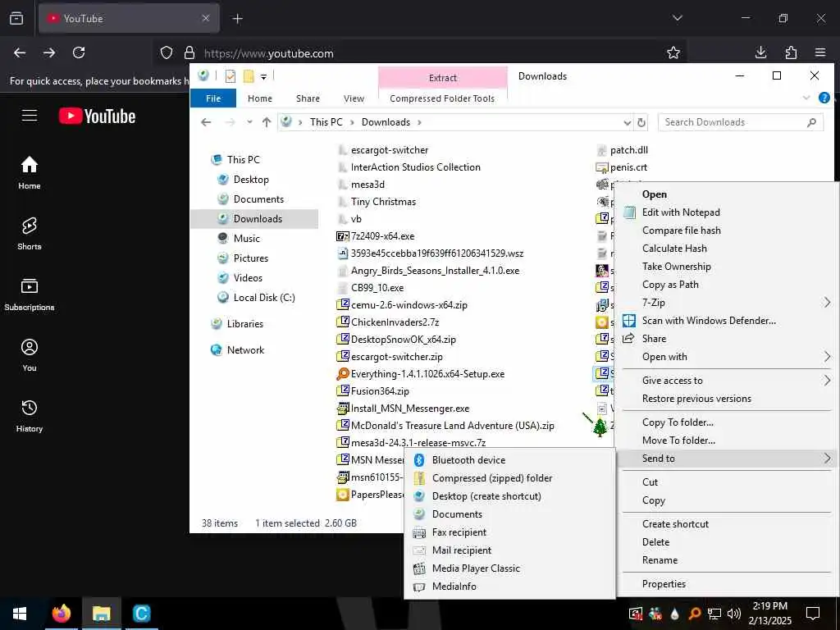Image resolution: width=840 pixels, height=630 pixels.
Task: Click Explorer back arrow
Action: [x=206, y=122]
